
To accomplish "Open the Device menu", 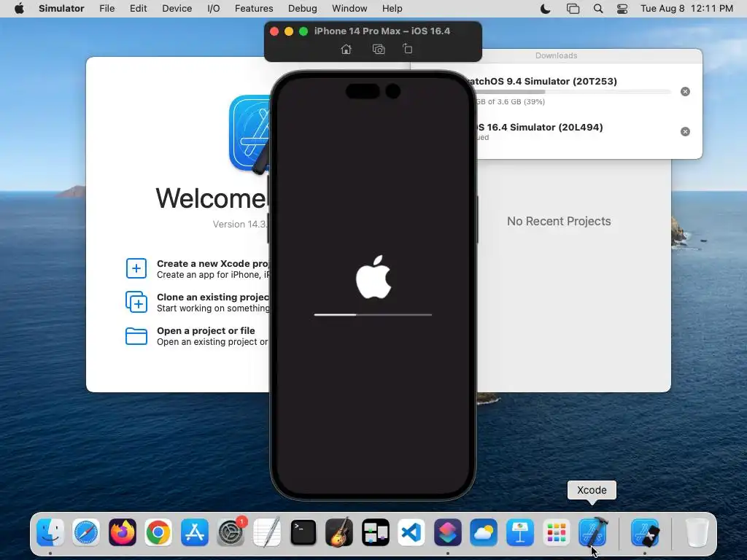I will tap(177, 9).
